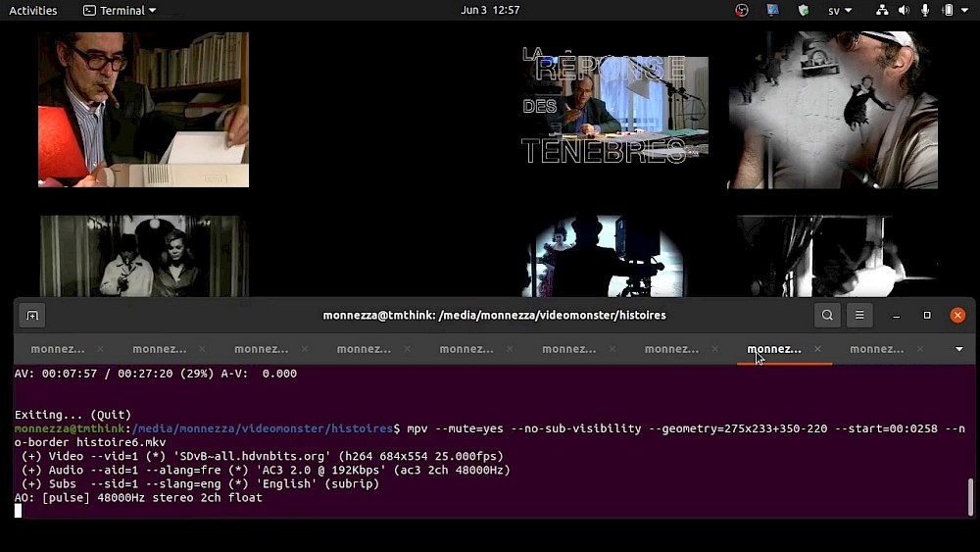Switch to the first terminal tab

pyautogui.click(x=58, y=349)
